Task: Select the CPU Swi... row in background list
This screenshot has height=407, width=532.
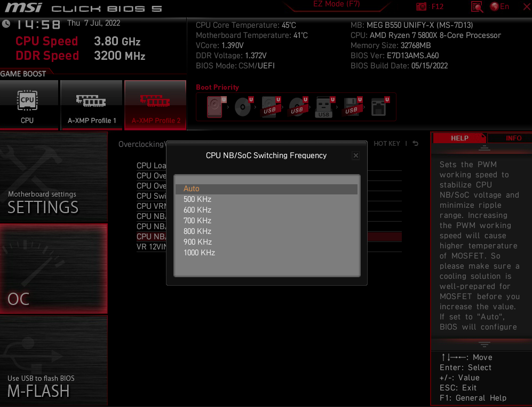Action: click(152, 196)
